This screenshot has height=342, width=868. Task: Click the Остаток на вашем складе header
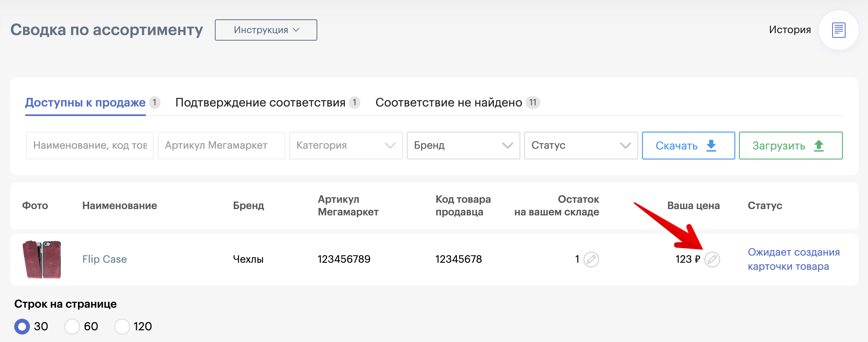557,206
